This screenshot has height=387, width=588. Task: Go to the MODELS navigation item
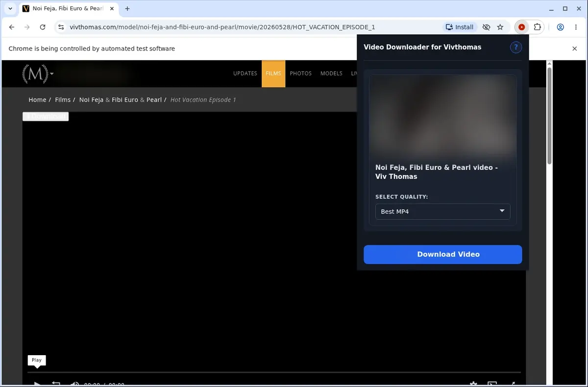pos(331,73)
